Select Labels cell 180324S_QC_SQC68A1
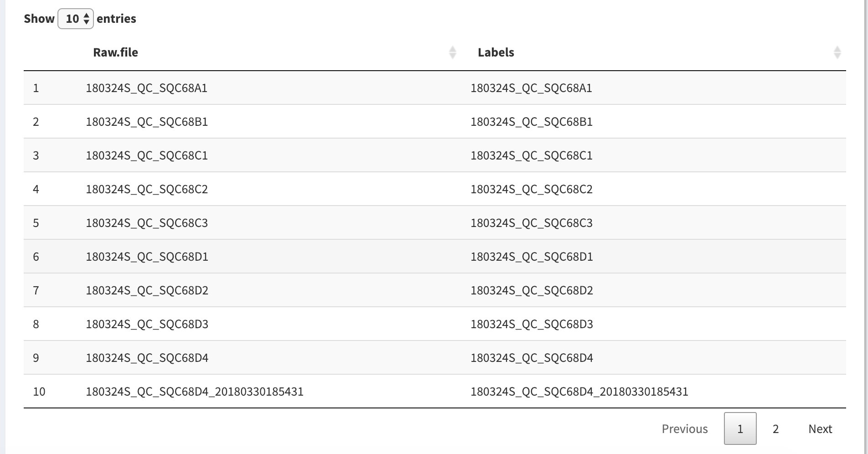 point(531,88)
